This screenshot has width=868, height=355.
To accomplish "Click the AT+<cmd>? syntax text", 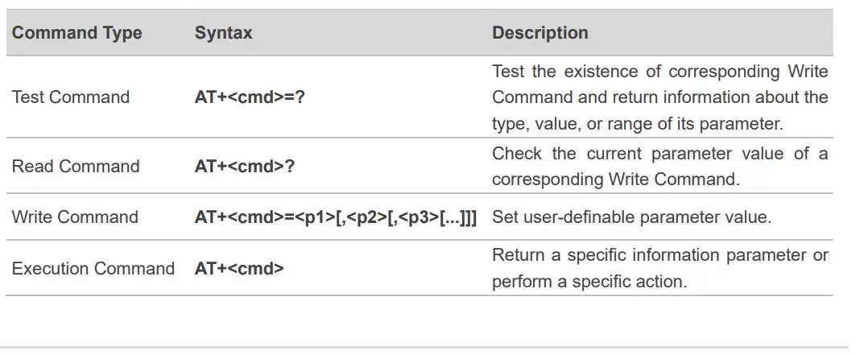I will click(x=242, y=167).
